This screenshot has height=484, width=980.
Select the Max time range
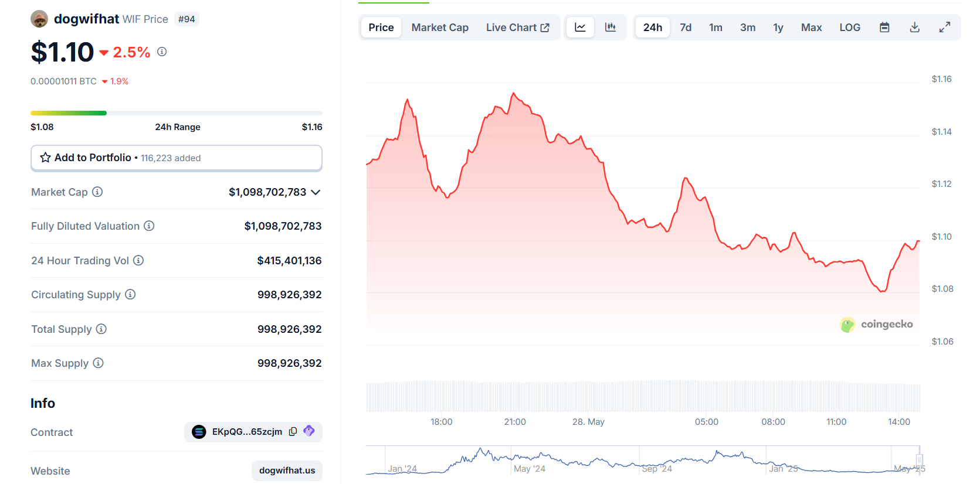[x=812, y=28]
